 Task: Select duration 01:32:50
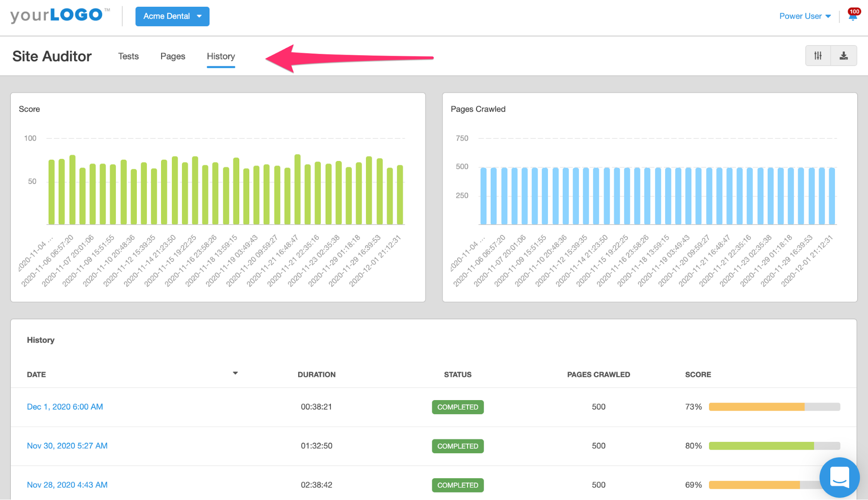pos(317,446)
